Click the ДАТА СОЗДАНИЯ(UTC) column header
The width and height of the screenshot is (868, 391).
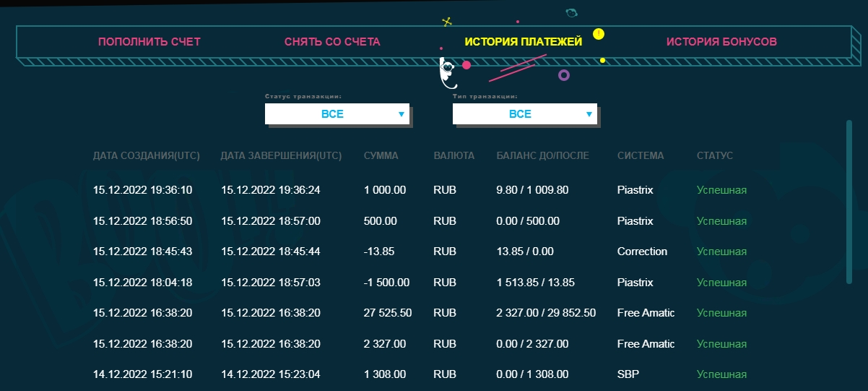147,155
